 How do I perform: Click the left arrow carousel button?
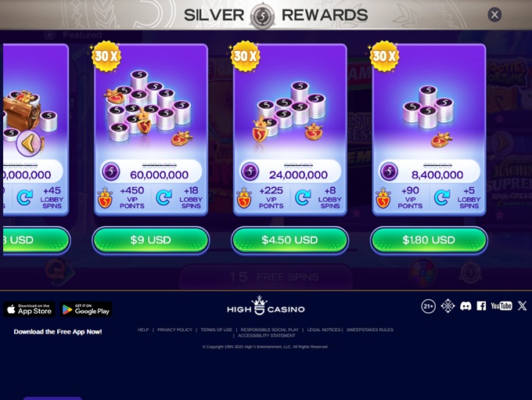pyautogui.click(x=29, y=143)
